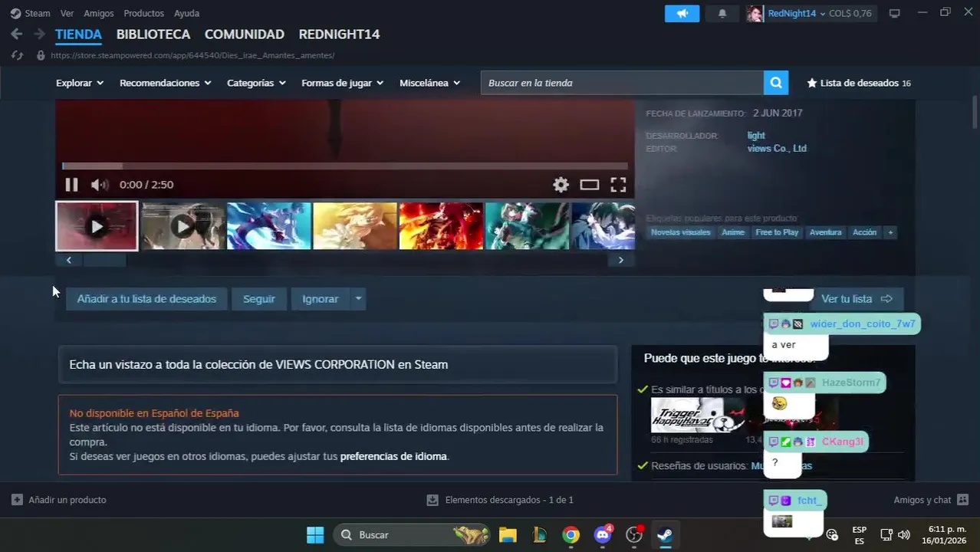980x552 pixels.
Task: Open File Explorer from the taskbar
Action: 508,535
